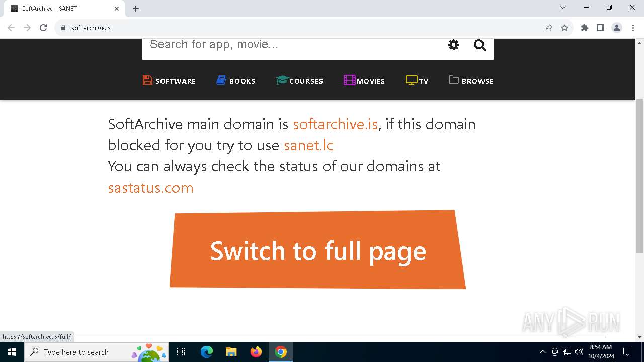
Task: Click the blue Books icon
Action: click(x=221, y=80)
